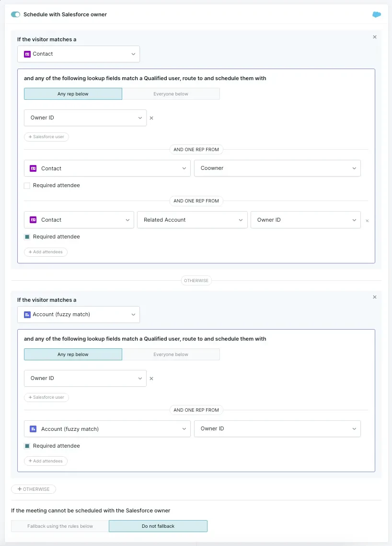The height and width of the screenshot is (546, 392).
Task: Add Salesforce user in Account rule
Action: point(46,397)
